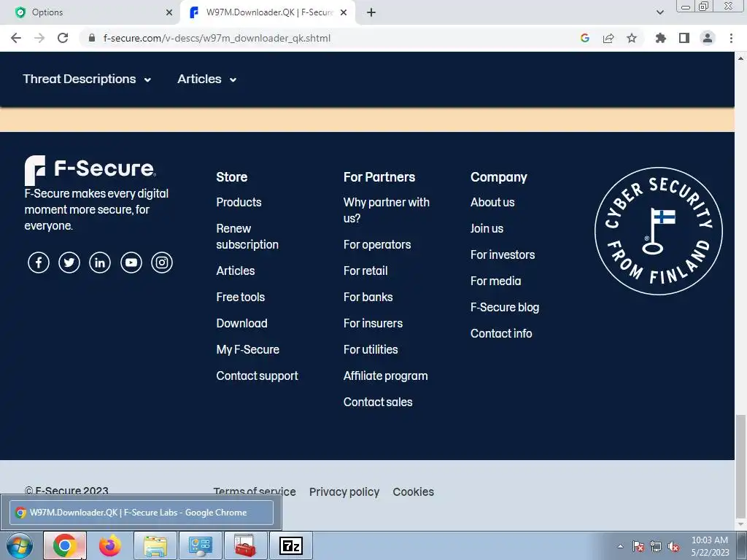
Task: Click the Google icon in address bar
Action: point(585,38)
